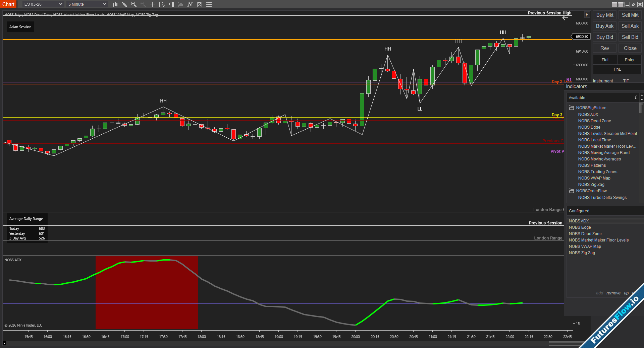Select NOBS ADX in Configured list

tap(579, 221)
